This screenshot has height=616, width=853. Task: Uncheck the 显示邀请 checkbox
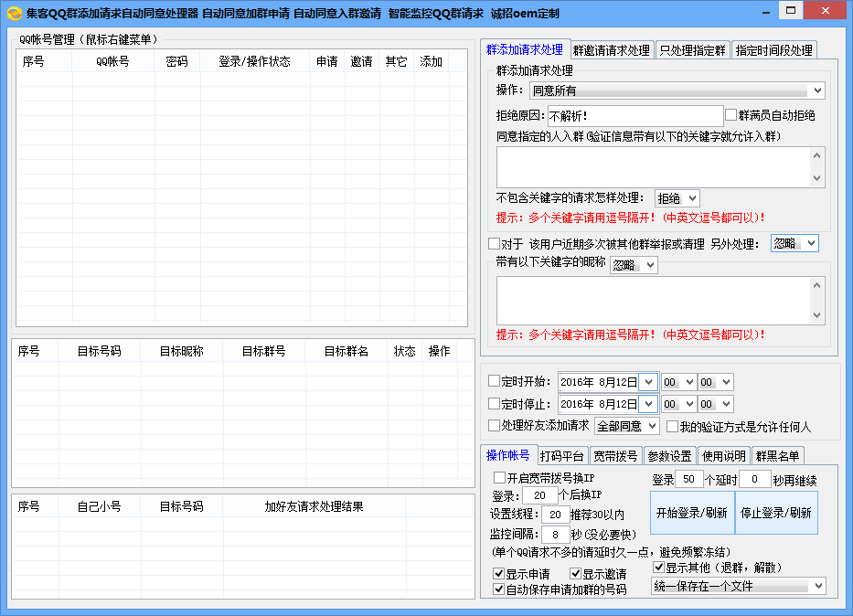tap(575, 574)
